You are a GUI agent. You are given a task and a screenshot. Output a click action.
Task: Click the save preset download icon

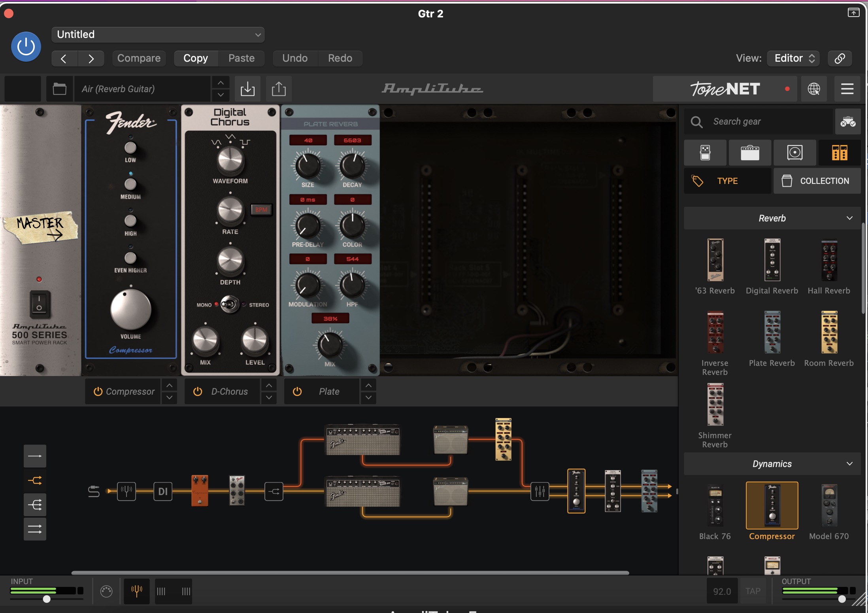pos(247,89)
